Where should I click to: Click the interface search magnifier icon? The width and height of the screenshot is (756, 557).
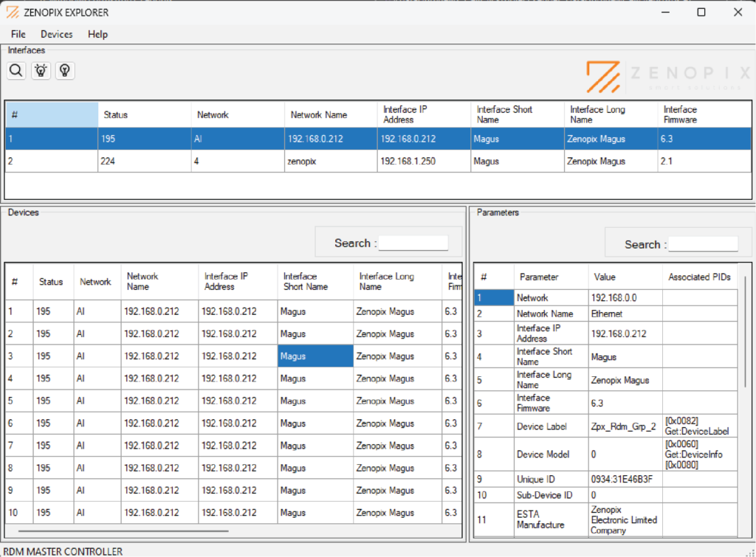(16, 70)
